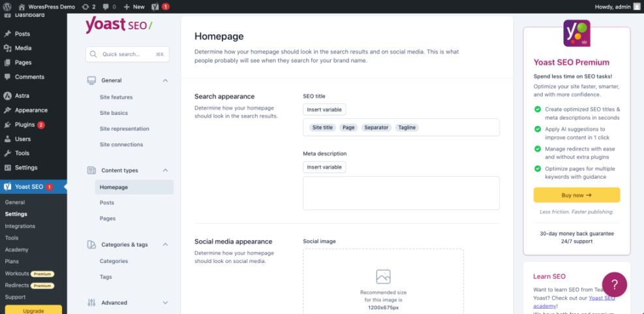Screen dimensions: 644x314
Task: Click the Tagline variable tag
Action: click(407, 128)
